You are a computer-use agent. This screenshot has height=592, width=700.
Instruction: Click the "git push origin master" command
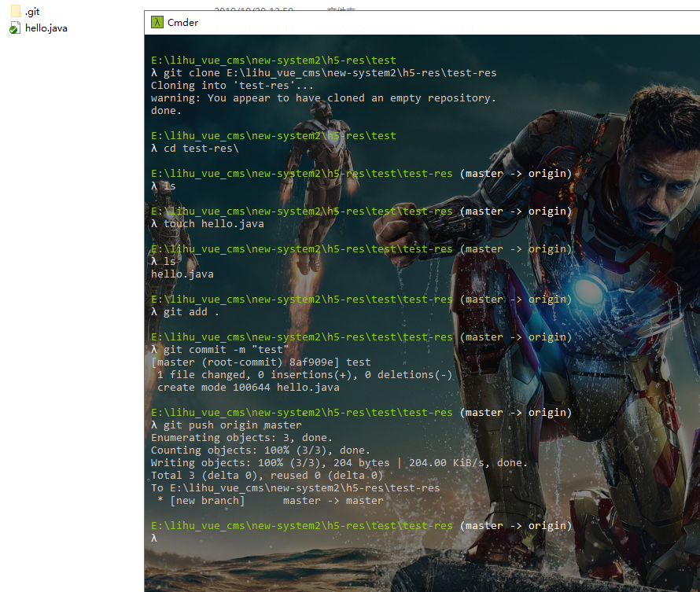(x=227, y=425)
